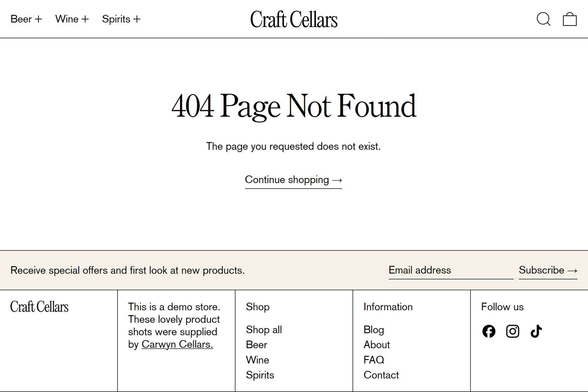
Task: Visit the Facebook page icon
Action: tap(488, 331)
